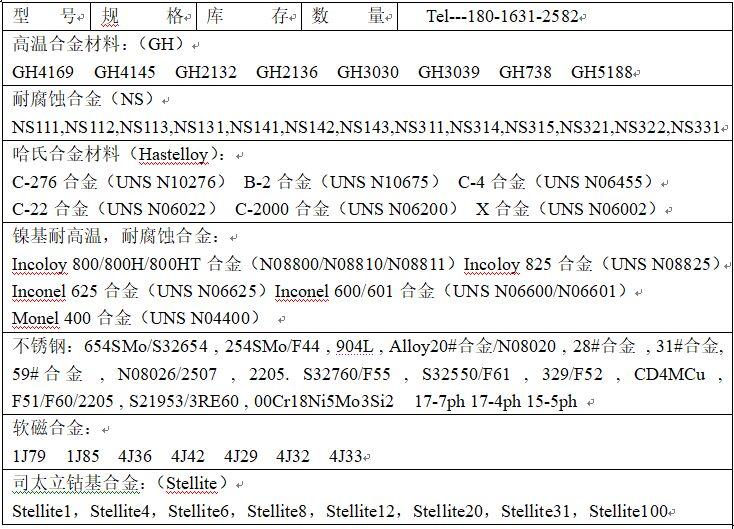Click the 4J29 alloy entry
The height and width of the screenshot is (529, 734).
pos(241,456)
